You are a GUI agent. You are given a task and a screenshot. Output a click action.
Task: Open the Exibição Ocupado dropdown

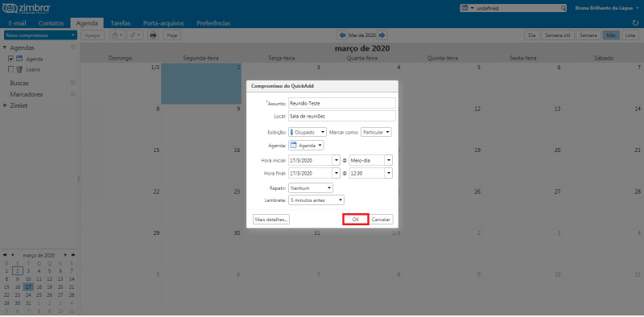[308, 132]
